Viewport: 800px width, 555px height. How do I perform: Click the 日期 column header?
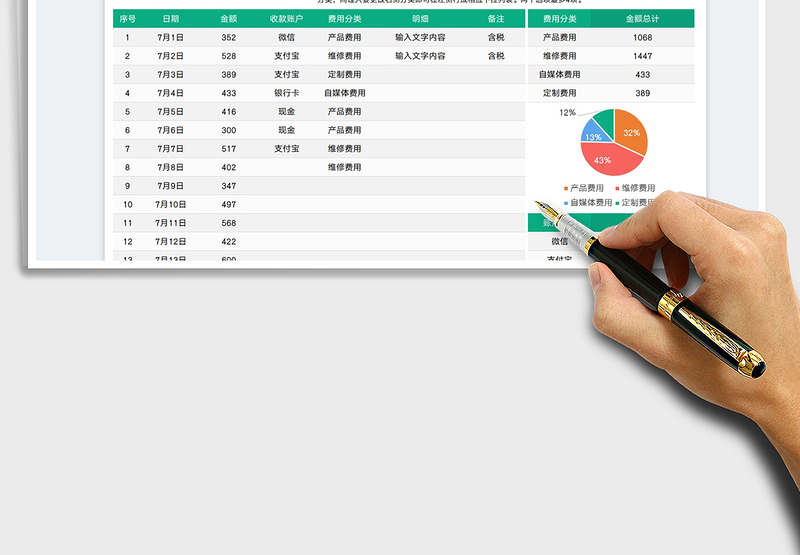[171, 19]
